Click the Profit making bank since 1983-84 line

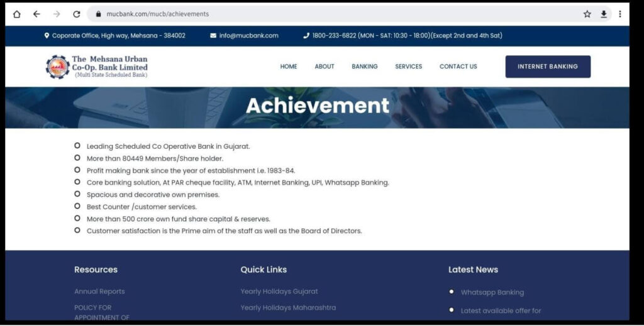[191, 171]
